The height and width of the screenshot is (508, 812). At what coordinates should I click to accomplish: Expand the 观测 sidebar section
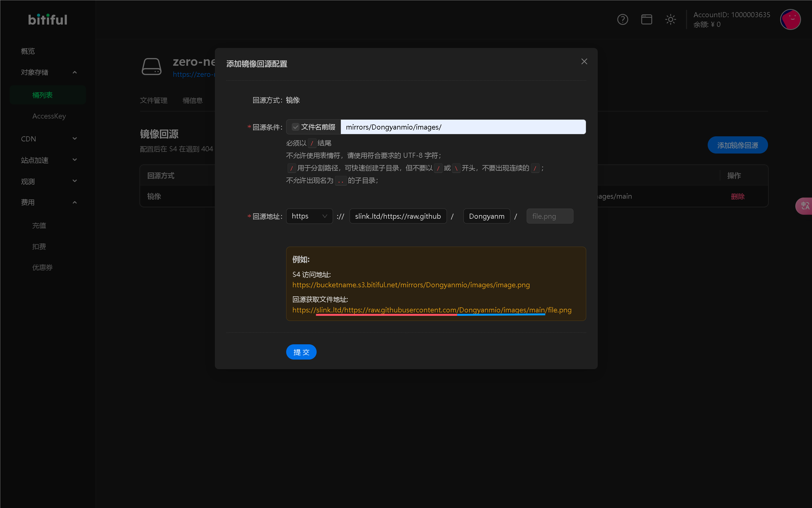75,181
